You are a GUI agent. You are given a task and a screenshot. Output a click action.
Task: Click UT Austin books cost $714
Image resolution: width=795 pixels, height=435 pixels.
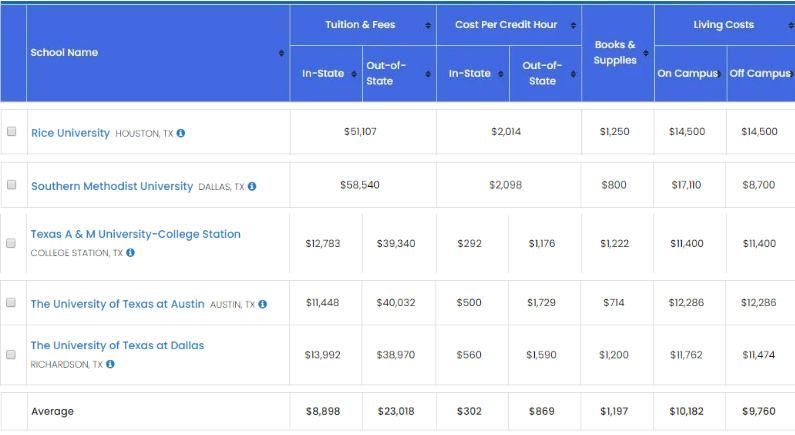(x=614, y=303)
